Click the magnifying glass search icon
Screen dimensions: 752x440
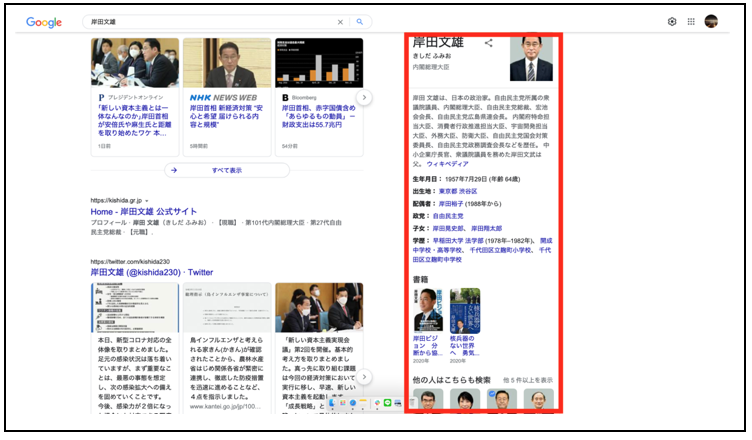click(x=359, y=21)
